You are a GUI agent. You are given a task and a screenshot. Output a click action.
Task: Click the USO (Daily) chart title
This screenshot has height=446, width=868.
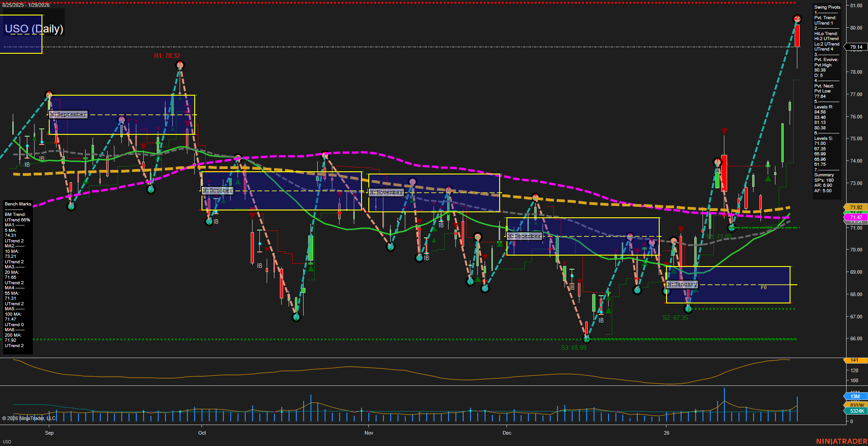[33, 28]
